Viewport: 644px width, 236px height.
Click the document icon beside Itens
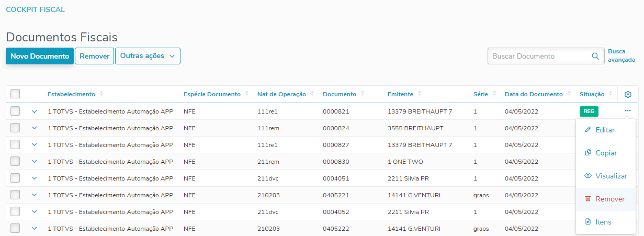click(x=588, y=222)
